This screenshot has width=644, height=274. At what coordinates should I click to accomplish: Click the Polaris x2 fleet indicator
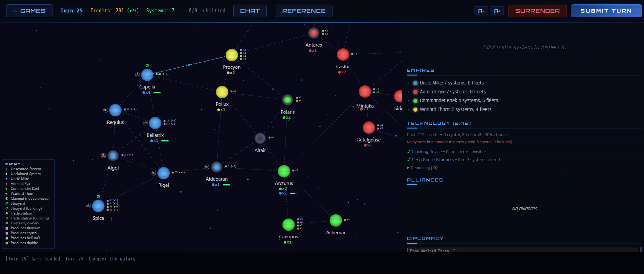(x=286, y=117)
